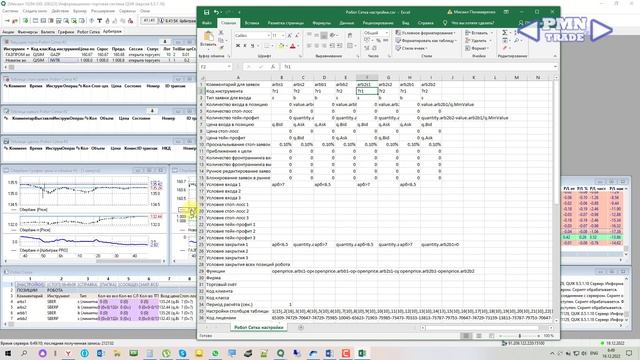Select QUIK tab Графики
Image resolution: width=640 pixels, height=360 pixels.
coord(66,31)
